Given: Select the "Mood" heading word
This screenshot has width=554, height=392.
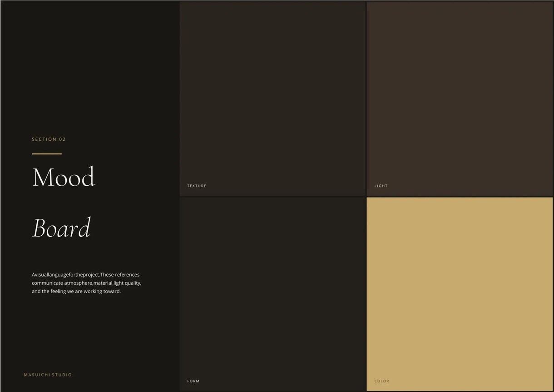Looking at the screenshot, I should coord(64,177).
